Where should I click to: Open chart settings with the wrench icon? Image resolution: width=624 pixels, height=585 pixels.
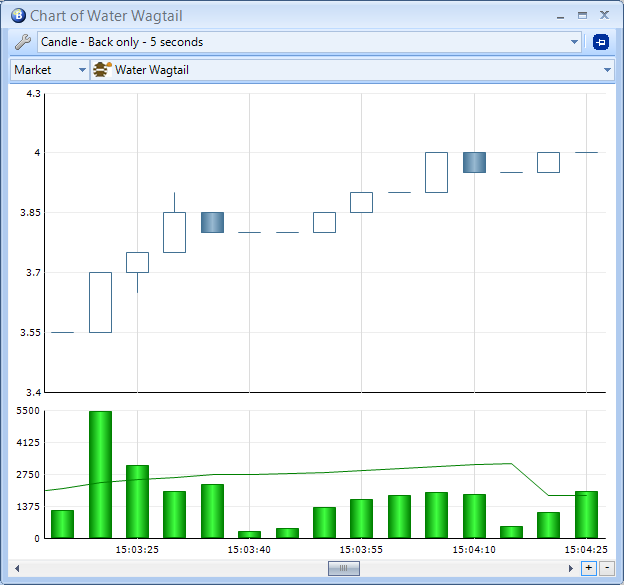click(x=23, y=42)
